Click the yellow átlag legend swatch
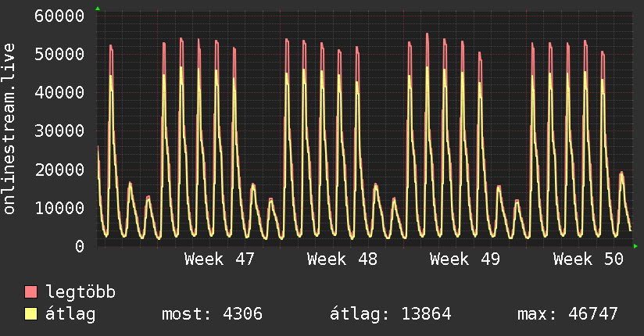The height and width of the screenshot is (336, 644). click(x=30, y=313)
